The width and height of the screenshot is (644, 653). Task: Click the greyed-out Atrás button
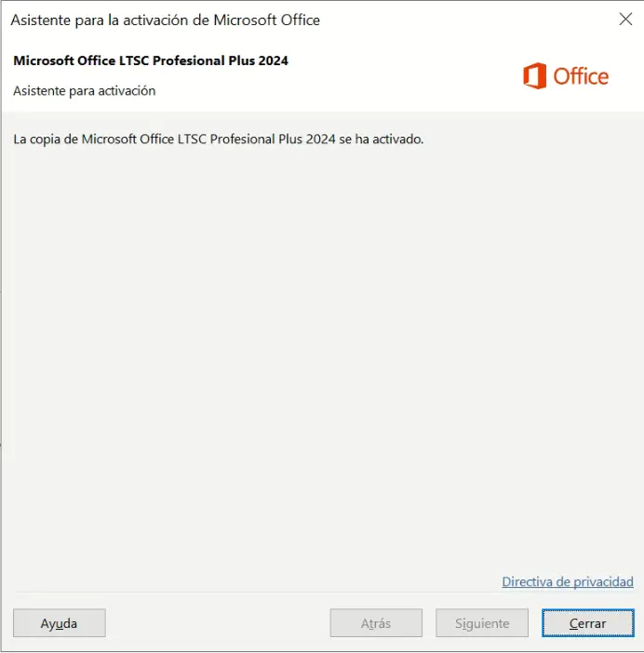point(376,623)
